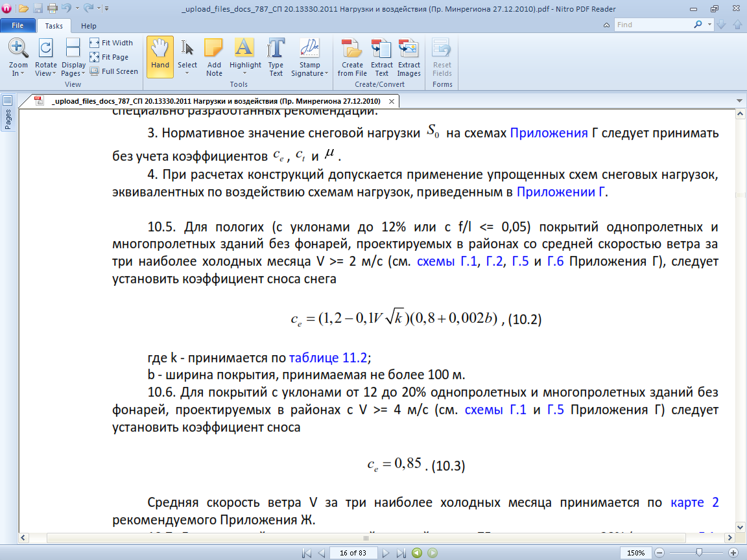The width and height of the screenshot is (747, 560).
Task: Expand the Zoom In dropdown arrow
Action: 23,73
